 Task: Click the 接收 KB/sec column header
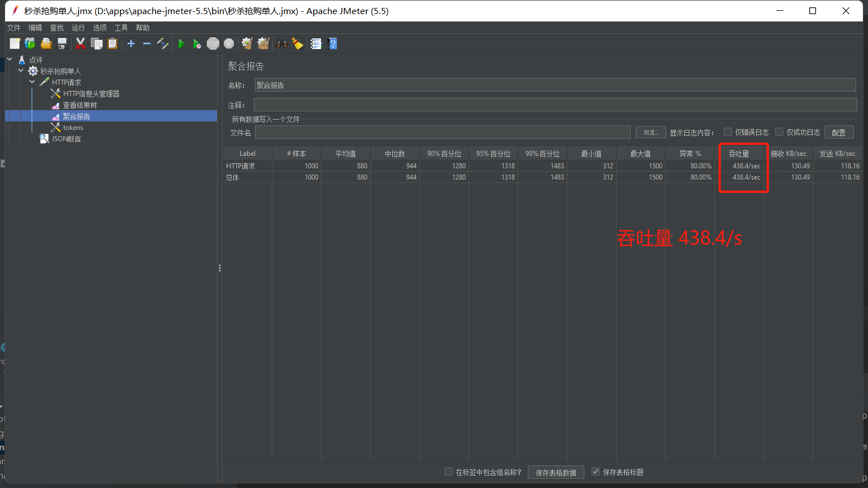click(x=788, y=153)
